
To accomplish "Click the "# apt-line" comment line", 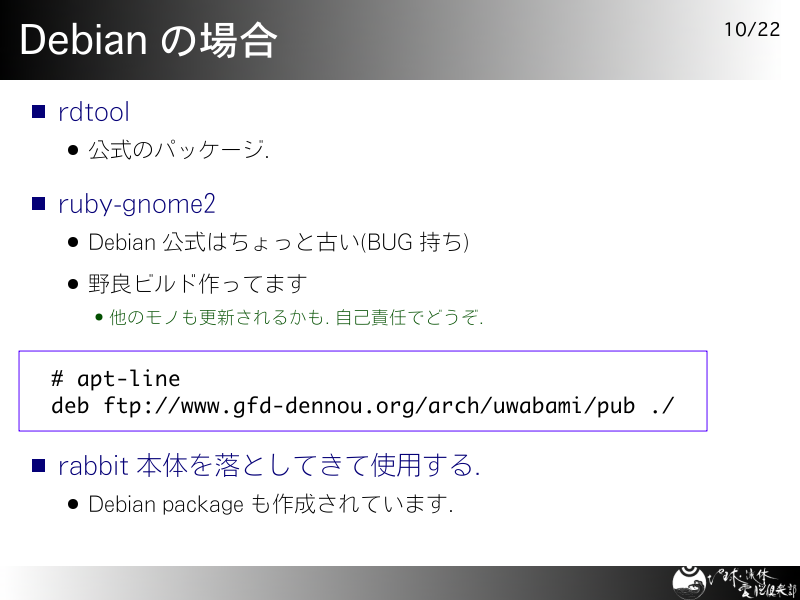I will [x=116, y=379].
